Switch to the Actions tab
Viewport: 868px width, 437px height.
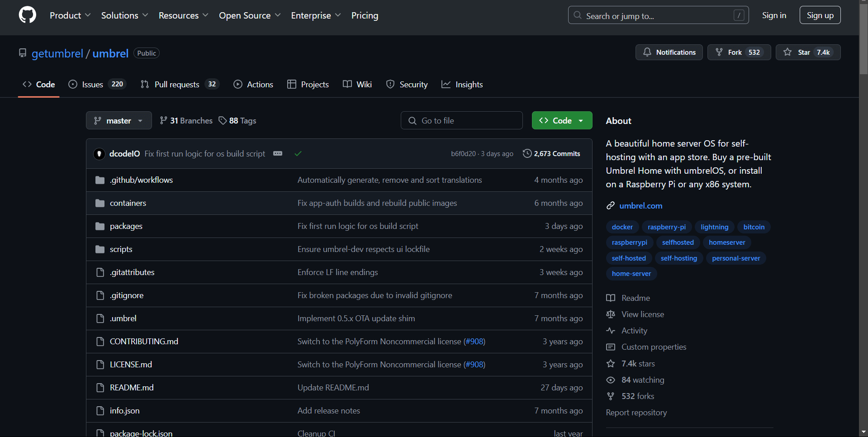coord(253,85)
